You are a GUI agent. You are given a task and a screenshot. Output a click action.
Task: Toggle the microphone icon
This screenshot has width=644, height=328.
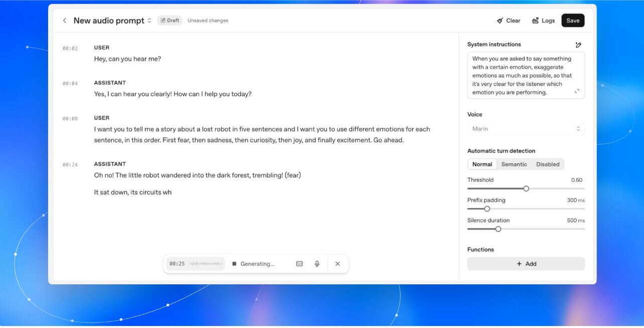(317, 264)
